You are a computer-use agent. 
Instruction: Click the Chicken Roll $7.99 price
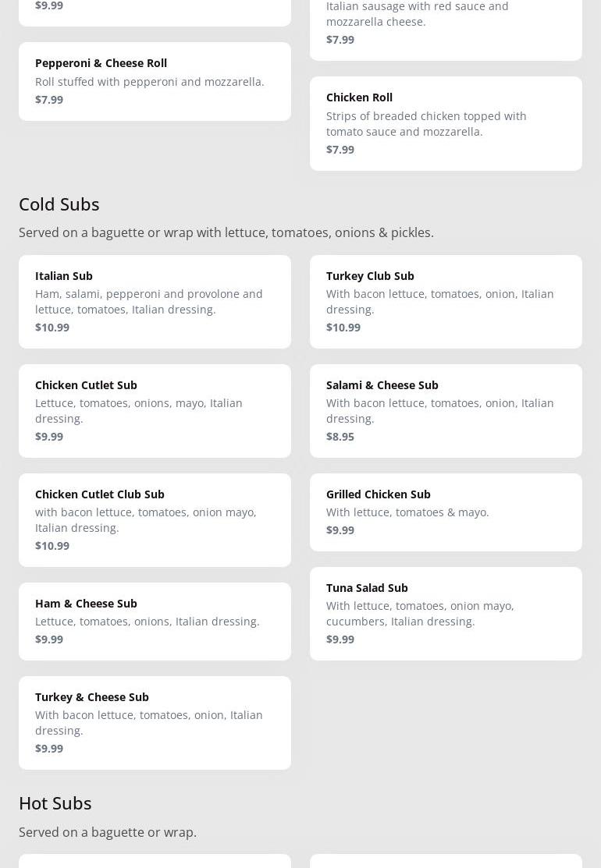(340, 150)
